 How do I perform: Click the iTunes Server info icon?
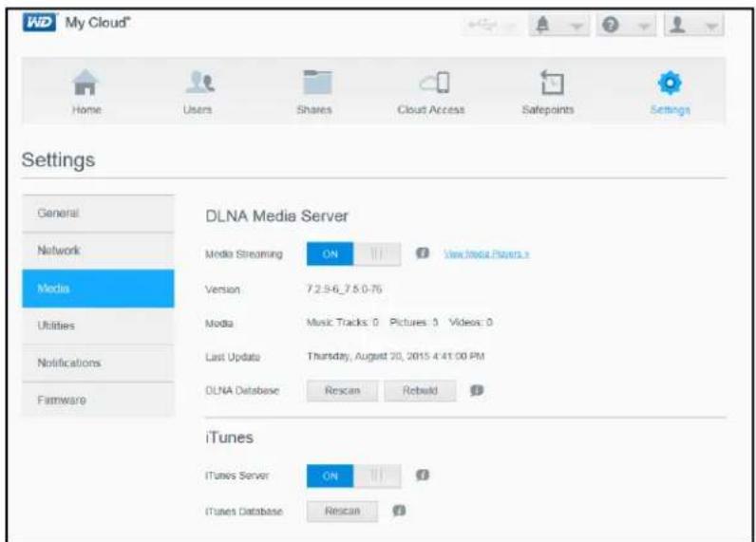coord(423,475)
